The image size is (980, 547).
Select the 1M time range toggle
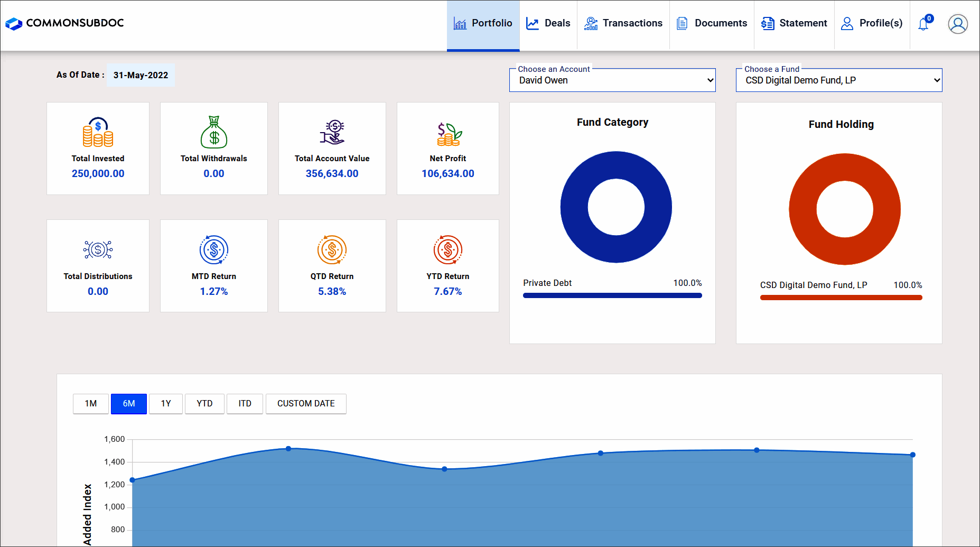point(91,404)
